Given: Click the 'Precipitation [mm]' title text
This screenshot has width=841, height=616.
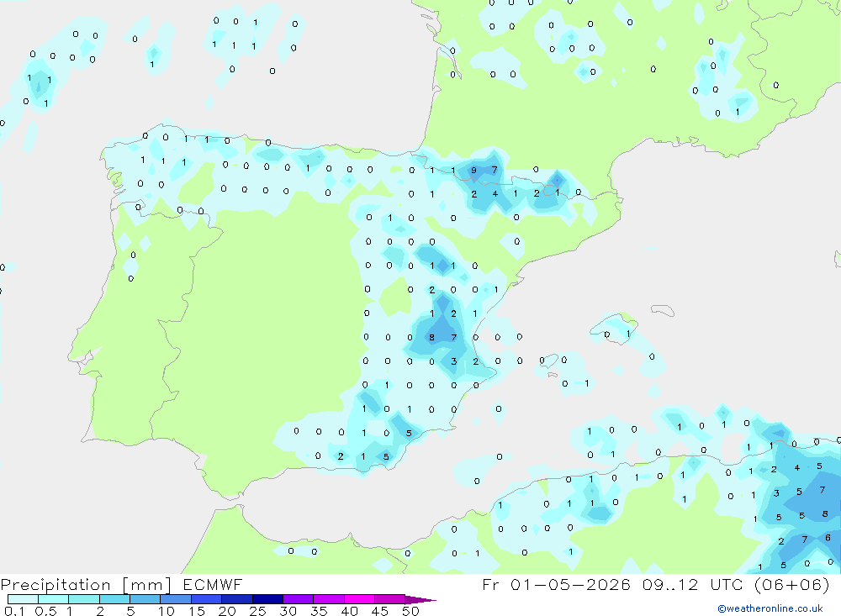Looking at the screenshot, I should 87,585.
